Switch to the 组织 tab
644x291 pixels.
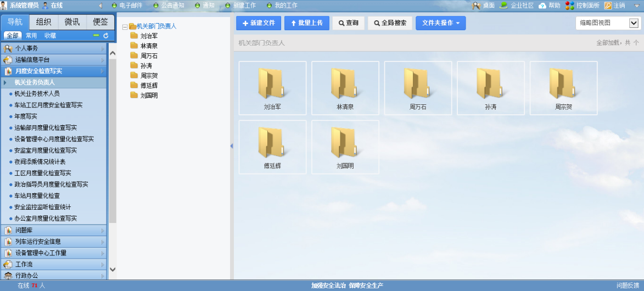click(x=43, y=22)
